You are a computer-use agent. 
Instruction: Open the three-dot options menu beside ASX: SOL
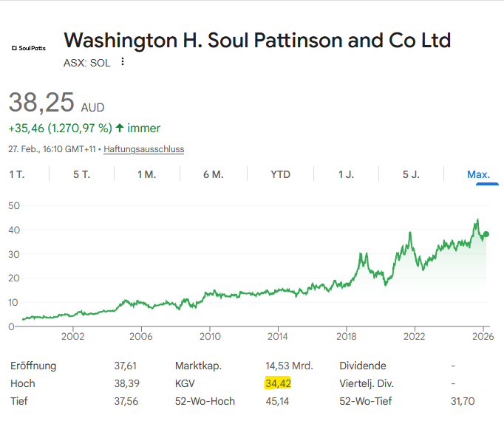pos(123,62)
